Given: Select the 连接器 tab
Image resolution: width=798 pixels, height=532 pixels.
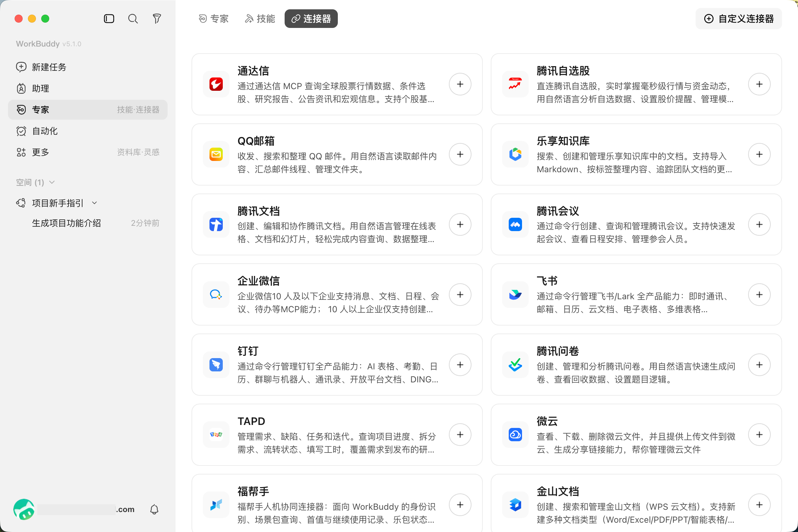Looking at the screenshot, I should click(311, 19).
